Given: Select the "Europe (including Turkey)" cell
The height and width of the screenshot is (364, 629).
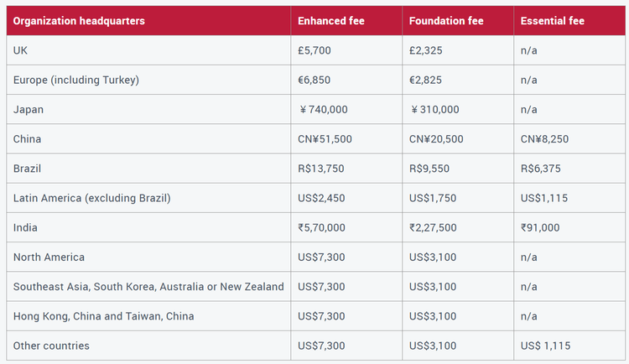Looking at the screenshot, I should click(x=75, y=80).
